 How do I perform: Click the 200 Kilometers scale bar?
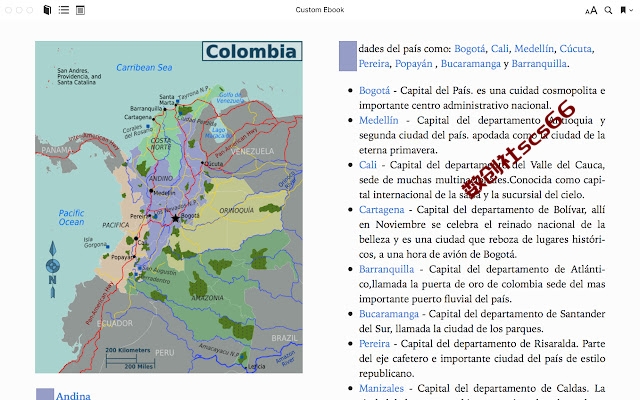pos(130,358)
